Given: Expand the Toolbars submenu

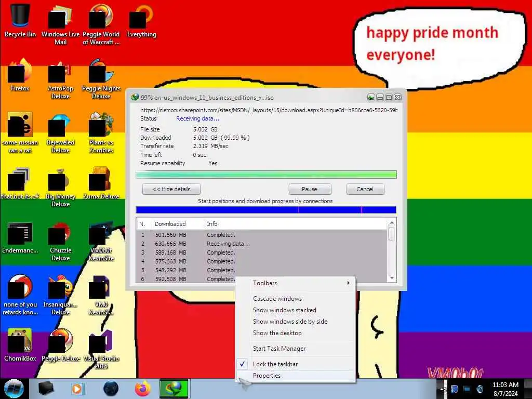Looking at the screenshot, I should click(295, 283).
